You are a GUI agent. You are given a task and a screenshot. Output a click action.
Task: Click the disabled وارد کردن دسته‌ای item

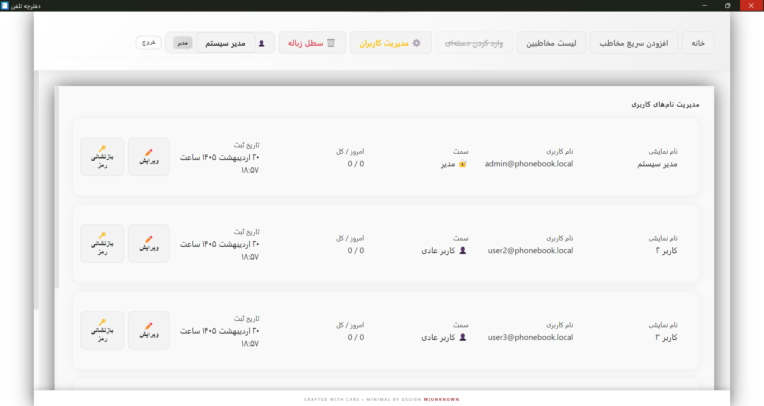474,43
